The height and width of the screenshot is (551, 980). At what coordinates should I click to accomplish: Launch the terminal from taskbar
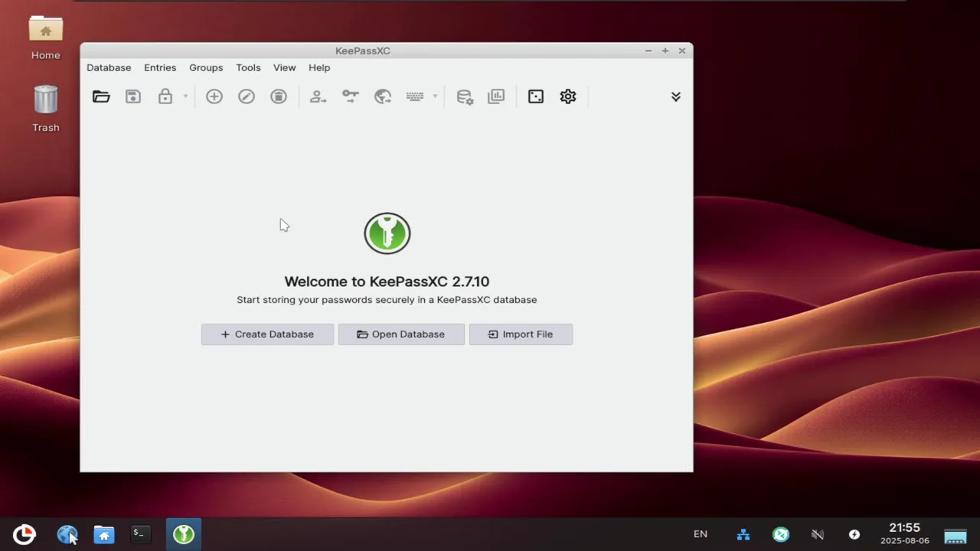click(139, 534)
